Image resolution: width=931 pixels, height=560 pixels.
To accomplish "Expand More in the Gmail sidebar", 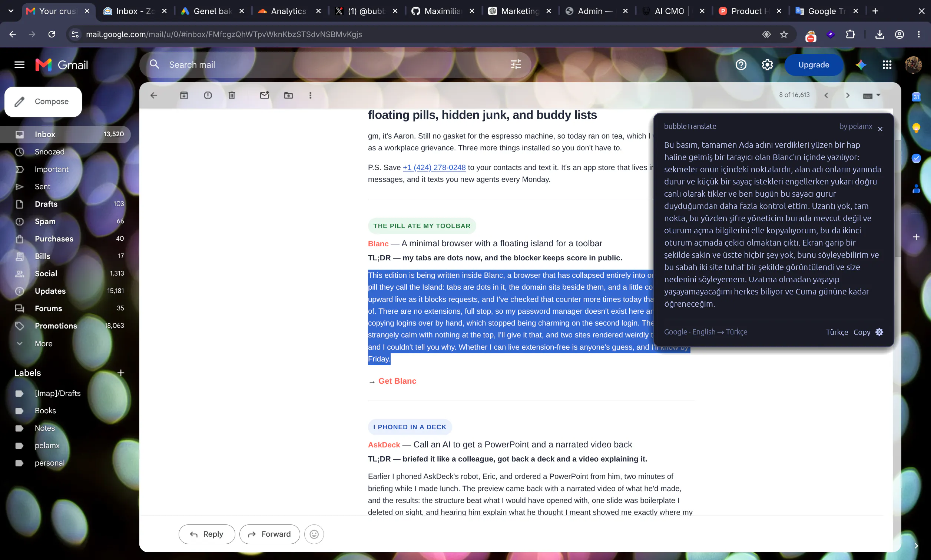I will tap(43, 343).
